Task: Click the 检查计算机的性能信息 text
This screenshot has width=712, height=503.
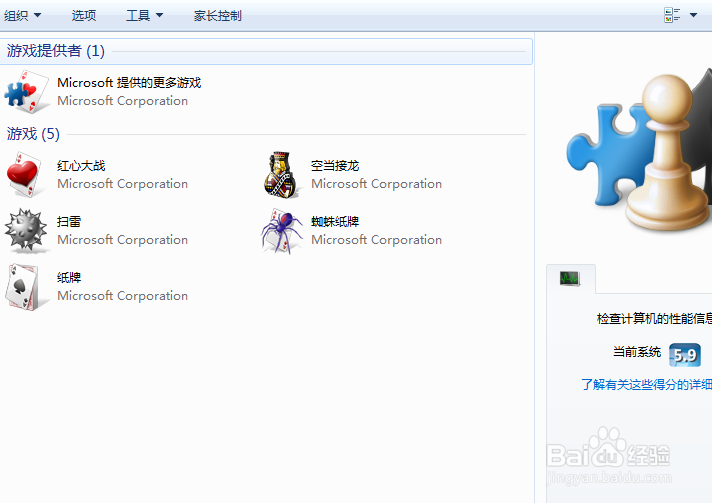Action: click(654, 319)
